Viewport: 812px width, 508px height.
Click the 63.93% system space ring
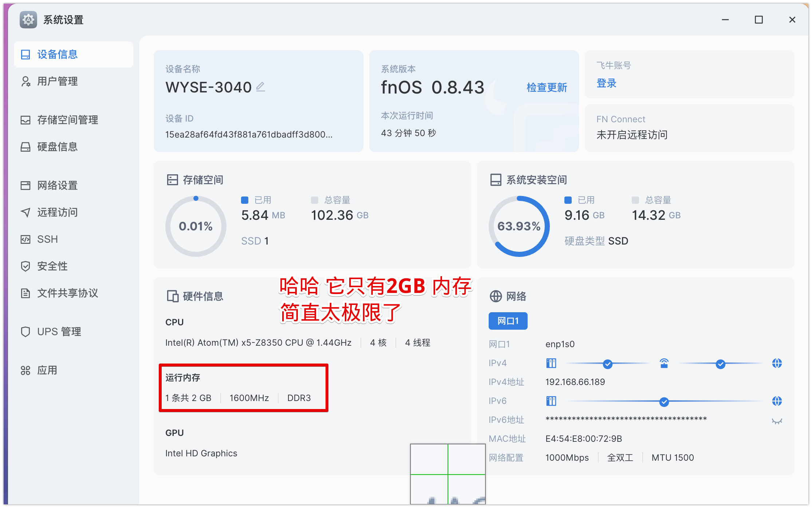pyautogui.click(x=519, y=226)
